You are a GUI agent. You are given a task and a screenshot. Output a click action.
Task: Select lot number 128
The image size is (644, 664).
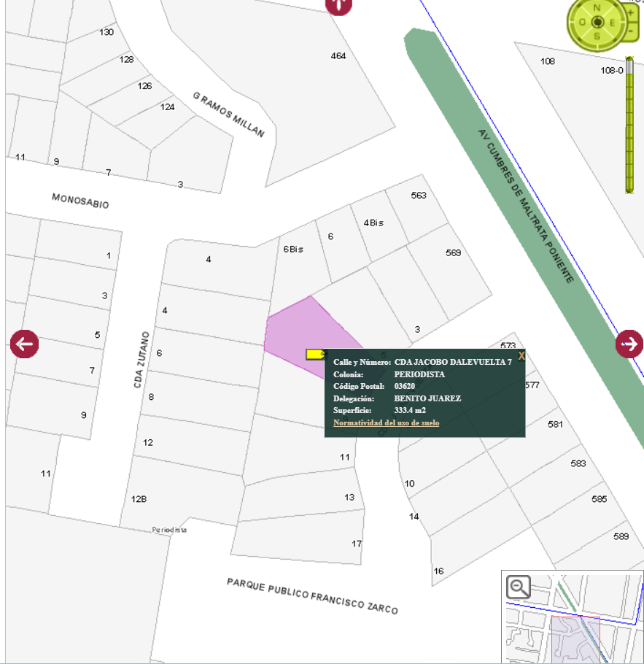[127, 60]
